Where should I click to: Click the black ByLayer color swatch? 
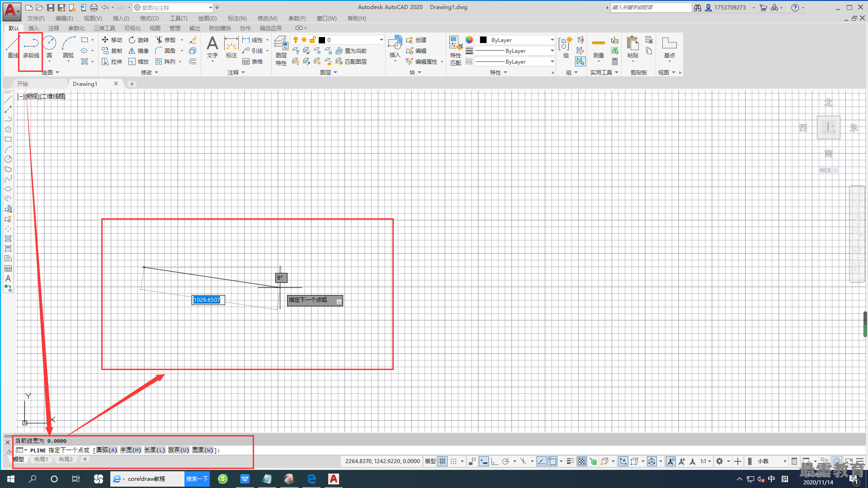tap(483, 40)
